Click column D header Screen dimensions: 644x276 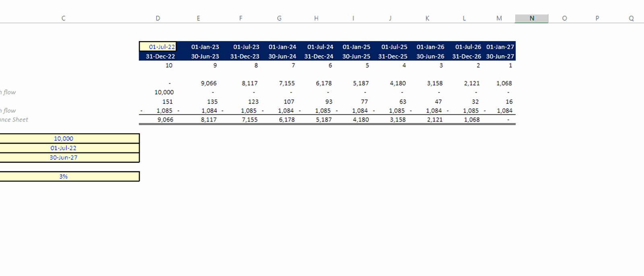coord(158,19)
